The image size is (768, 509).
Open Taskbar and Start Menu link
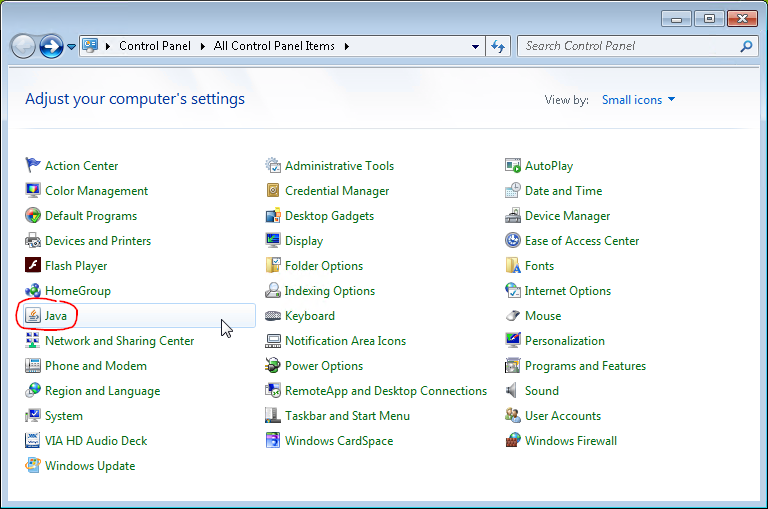click(347, 415)
